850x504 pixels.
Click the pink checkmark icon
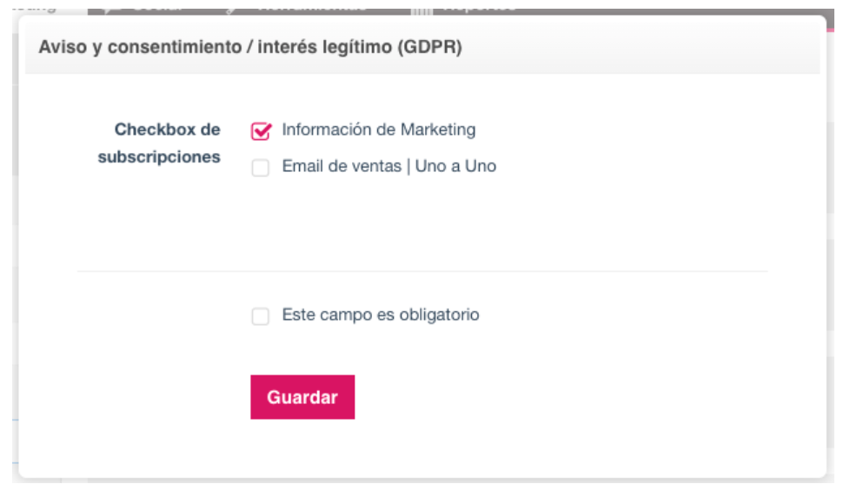(x=261, y=130)
